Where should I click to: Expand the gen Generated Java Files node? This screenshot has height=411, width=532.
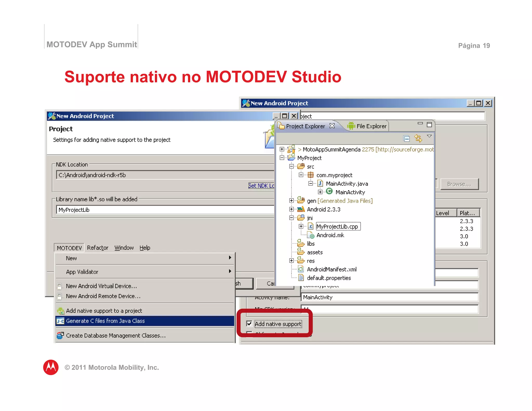coord(291,201)
